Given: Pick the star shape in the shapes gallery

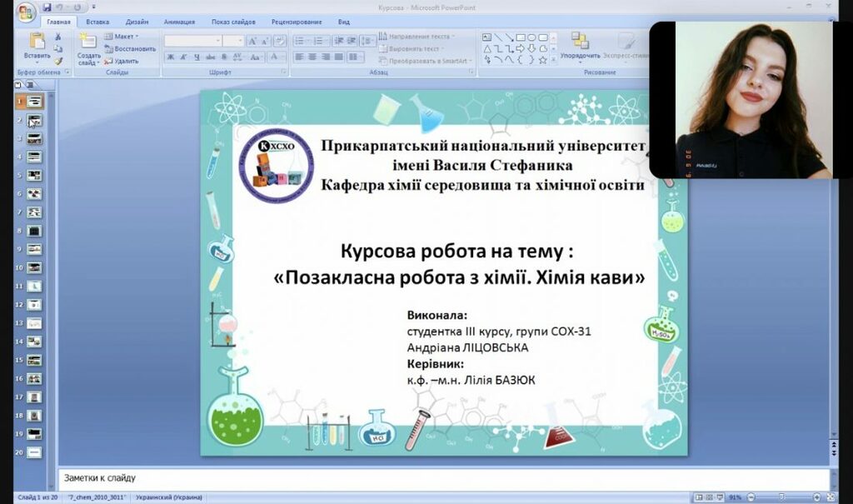Looking at the screenshot, I should [x=542, y=60].
